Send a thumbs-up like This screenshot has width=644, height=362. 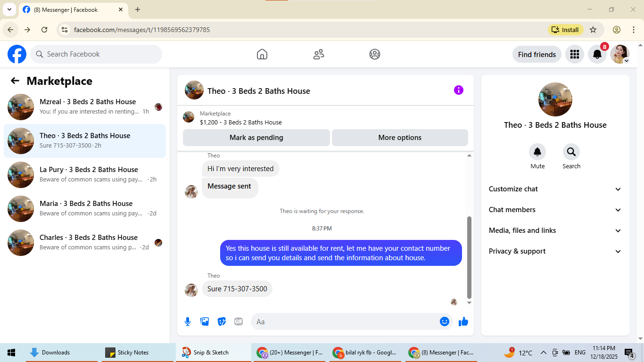[x=463, y=321]
